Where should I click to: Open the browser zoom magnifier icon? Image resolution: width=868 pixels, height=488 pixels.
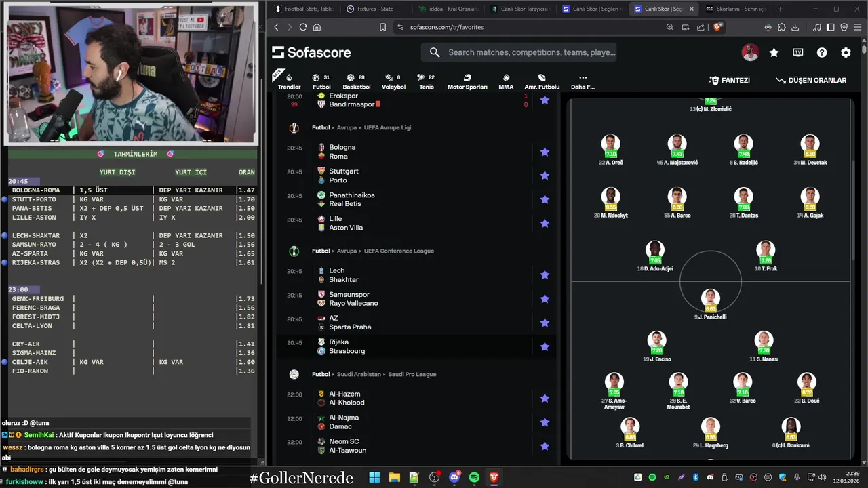click(x=669, y=27)
